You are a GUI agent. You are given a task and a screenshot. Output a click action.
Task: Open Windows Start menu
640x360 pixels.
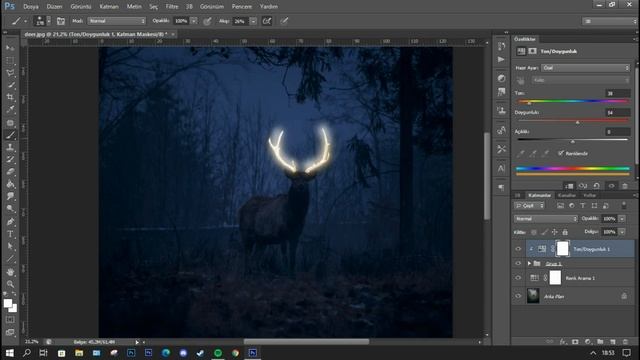(9, 353)
